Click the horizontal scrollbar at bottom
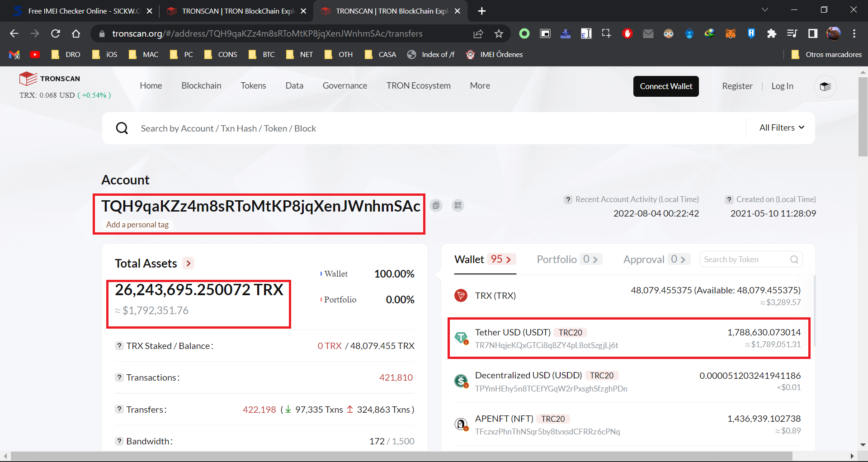868x462 pixels. click(401, 456)
